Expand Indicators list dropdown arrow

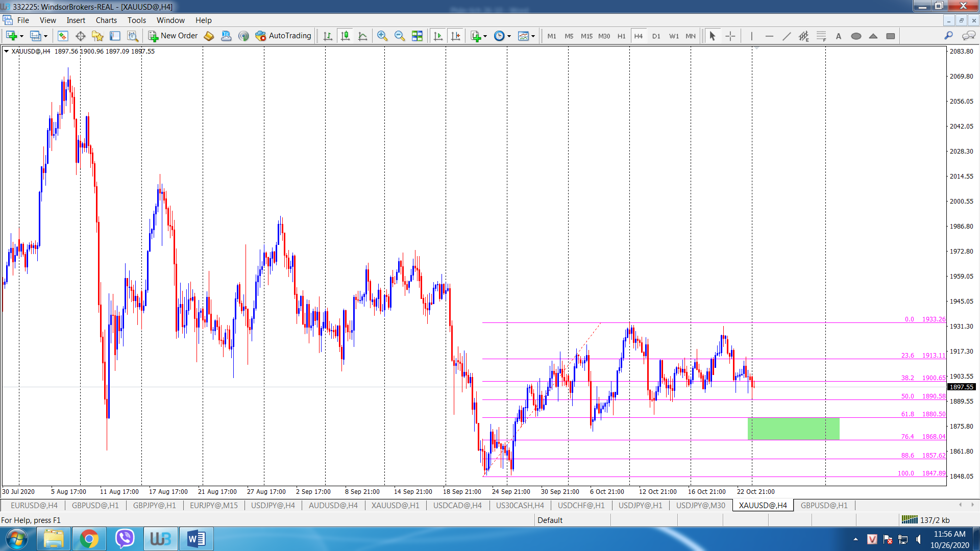click(485, 36)
